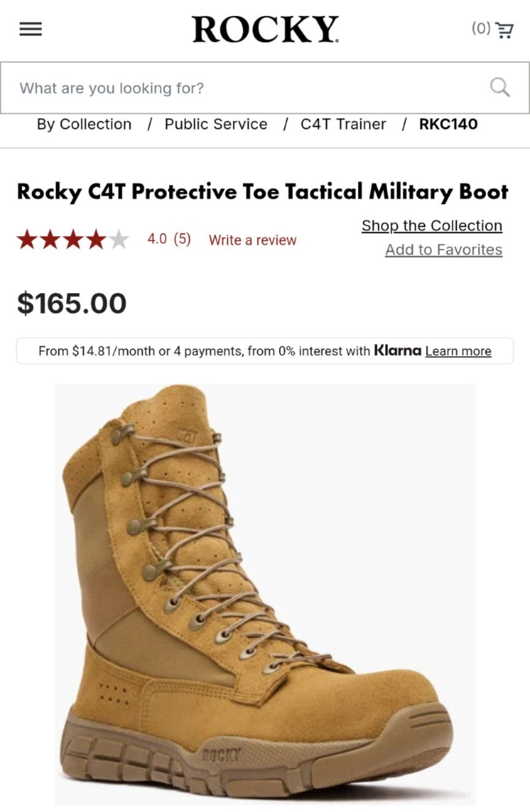This screenshot has width=530, height=812.
Task: Click the RKC140 breadcrumb item
Action: [x=449, y=124]
